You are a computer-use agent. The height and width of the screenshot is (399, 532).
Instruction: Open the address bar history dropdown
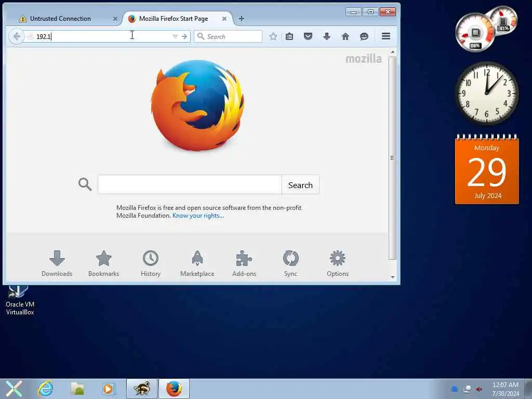[x=175, y=36]
